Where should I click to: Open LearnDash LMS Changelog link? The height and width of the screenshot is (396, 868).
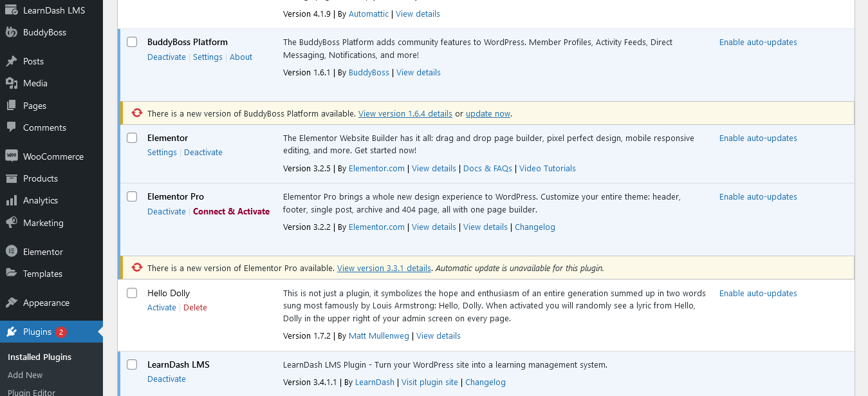tap(485, 382)
